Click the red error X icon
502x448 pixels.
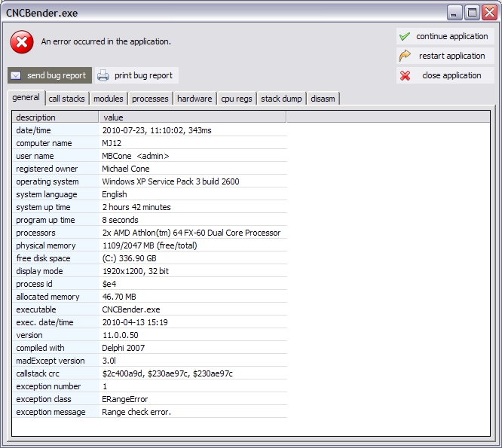click(22, 42)
